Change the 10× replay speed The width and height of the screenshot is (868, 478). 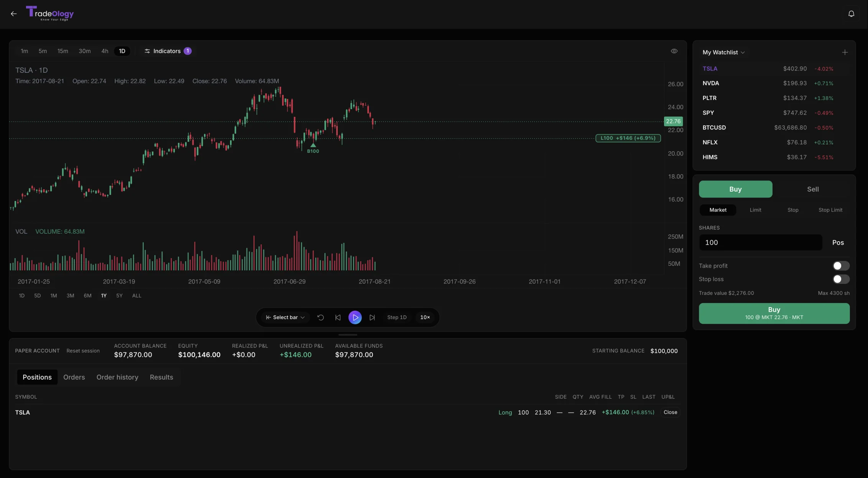425,318
